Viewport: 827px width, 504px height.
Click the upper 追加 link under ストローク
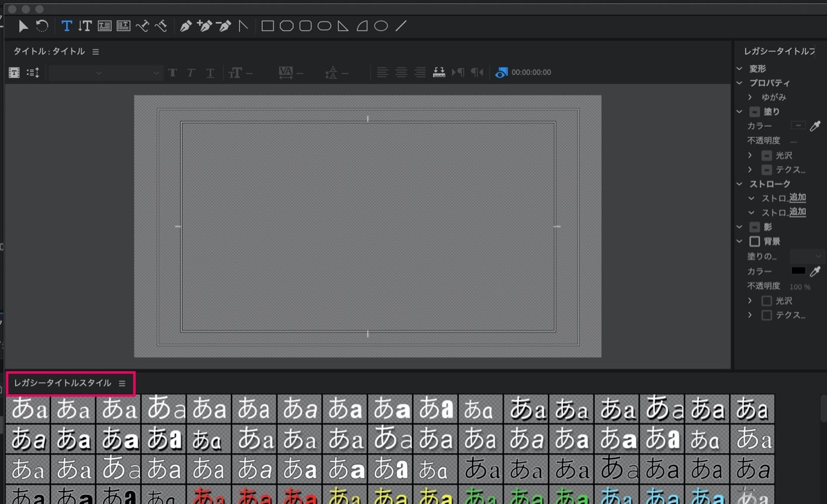point(797,198)
